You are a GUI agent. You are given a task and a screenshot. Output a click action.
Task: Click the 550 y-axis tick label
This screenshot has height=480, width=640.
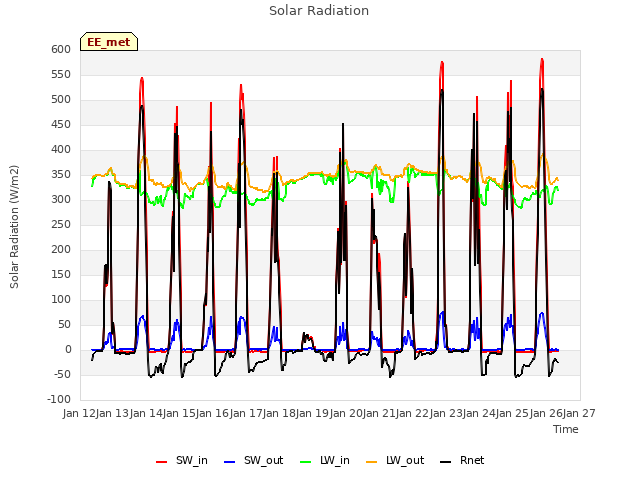61,75
